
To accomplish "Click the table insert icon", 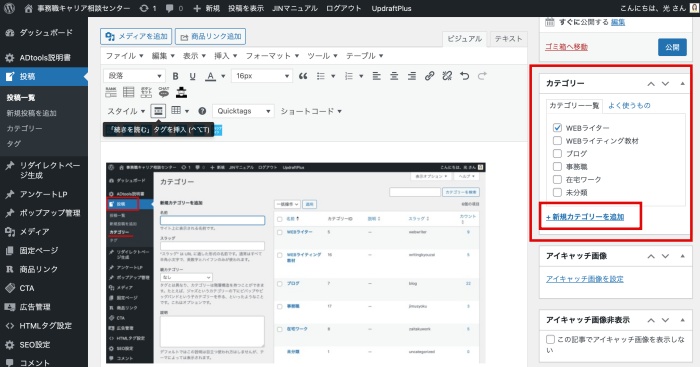I will [176, 111].
